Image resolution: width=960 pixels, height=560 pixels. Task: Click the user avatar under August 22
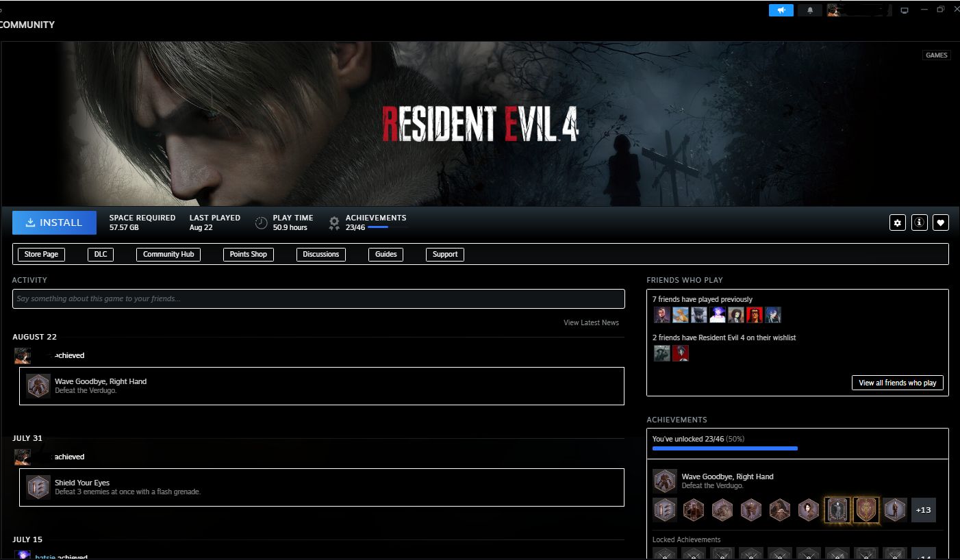(23, 356)
